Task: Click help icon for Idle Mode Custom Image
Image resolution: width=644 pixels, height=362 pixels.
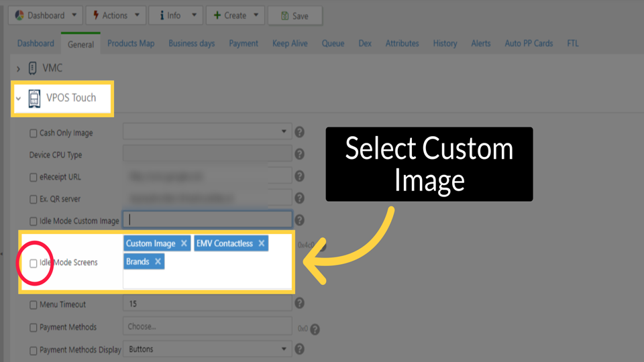Action: click(x=300, y=221)
